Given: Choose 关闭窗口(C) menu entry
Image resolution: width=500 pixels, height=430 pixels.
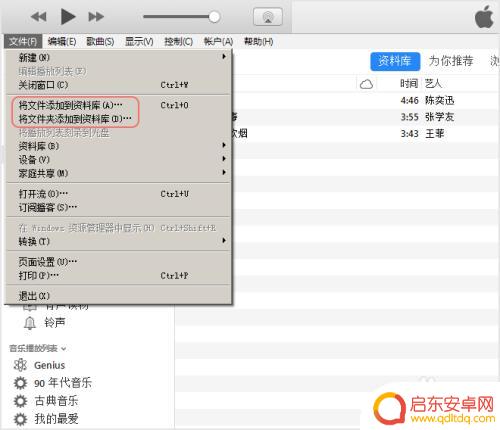Looking at the screenshot, I should pos(119,85).
